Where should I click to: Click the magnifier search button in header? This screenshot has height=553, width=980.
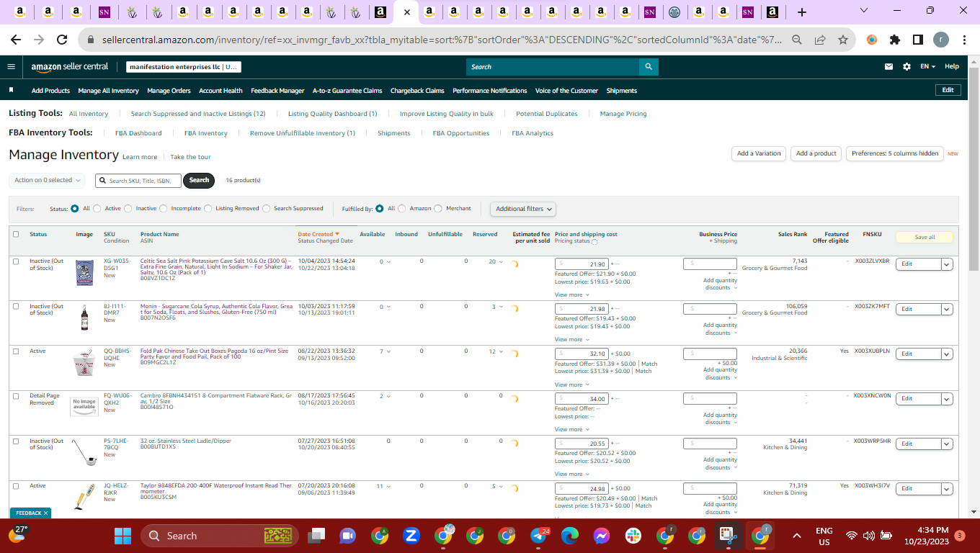point(649,67)
